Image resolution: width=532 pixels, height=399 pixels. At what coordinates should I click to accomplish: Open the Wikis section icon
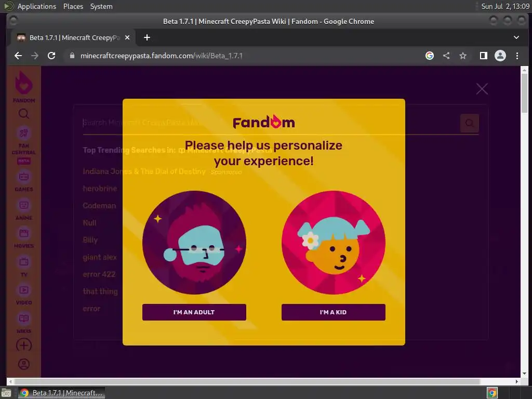[x=24, y=323]
